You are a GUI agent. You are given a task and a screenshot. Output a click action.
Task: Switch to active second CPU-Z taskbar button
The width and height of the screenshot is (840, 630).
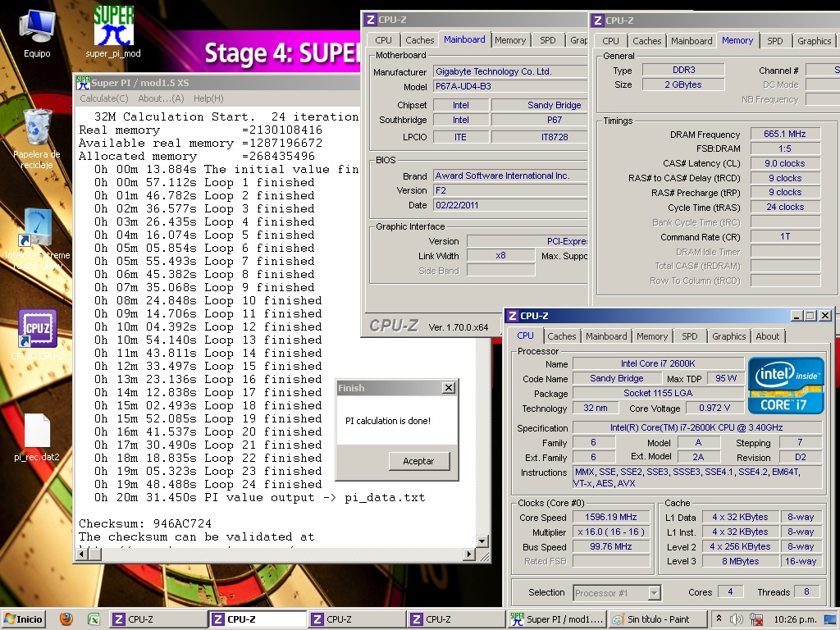(x=258, y=619)
